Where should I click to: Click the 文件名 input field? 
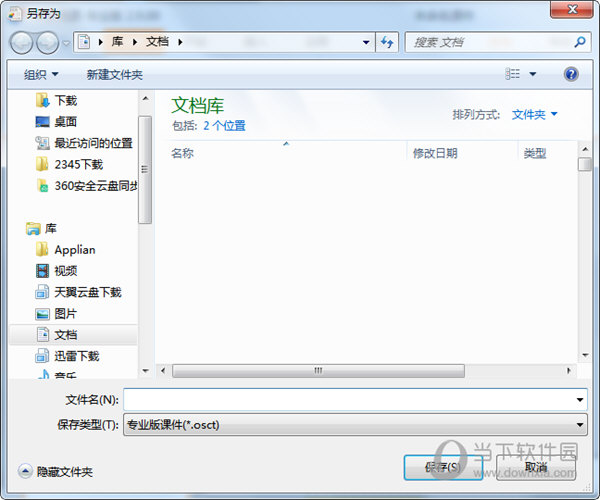click(348, 400)
